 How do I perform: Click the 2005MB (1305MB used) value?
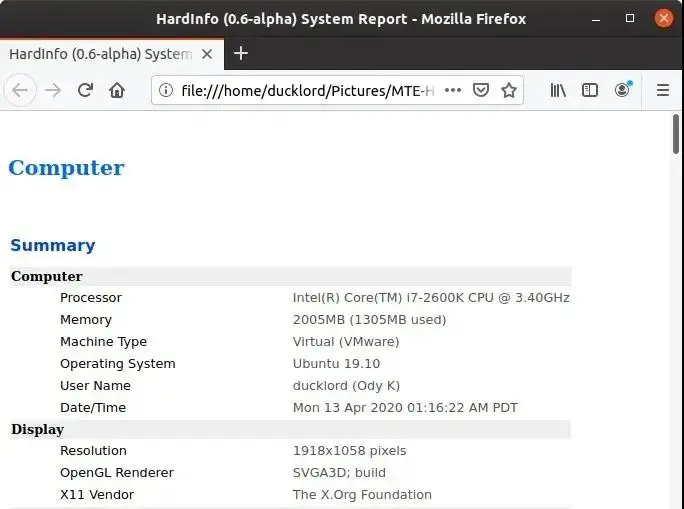tap(369, 320)
